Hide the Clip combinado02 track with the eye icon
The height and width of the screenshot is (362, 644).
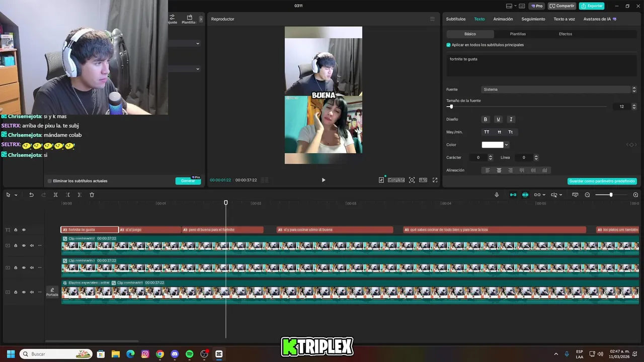24,245
